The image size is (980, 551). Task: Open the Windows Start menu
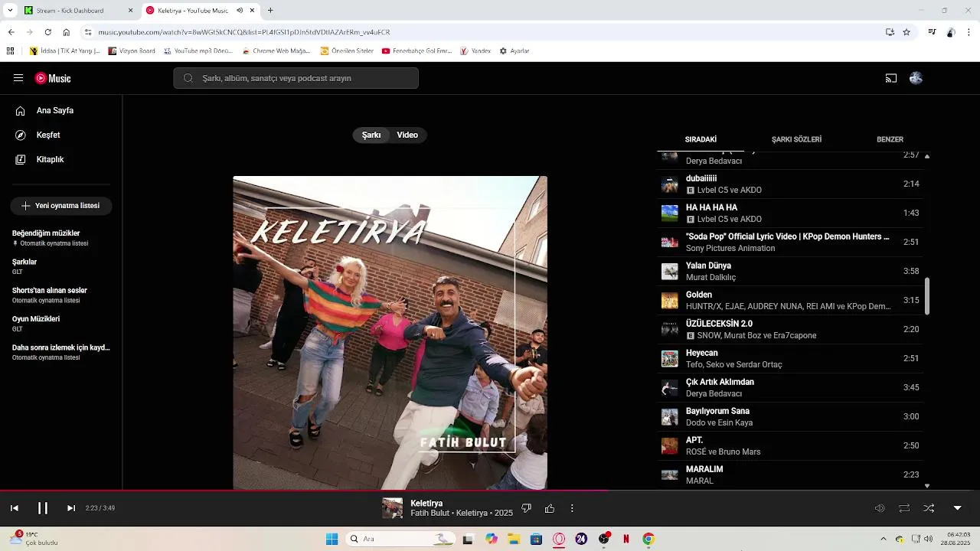(x=332, y=539)
